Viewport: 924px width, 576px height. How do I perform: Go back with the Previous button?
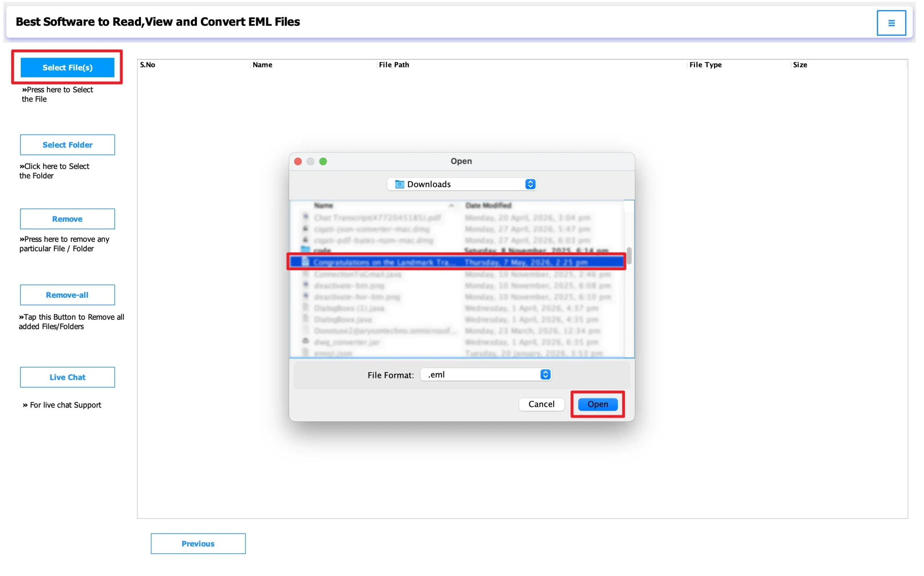coord(198,544)
